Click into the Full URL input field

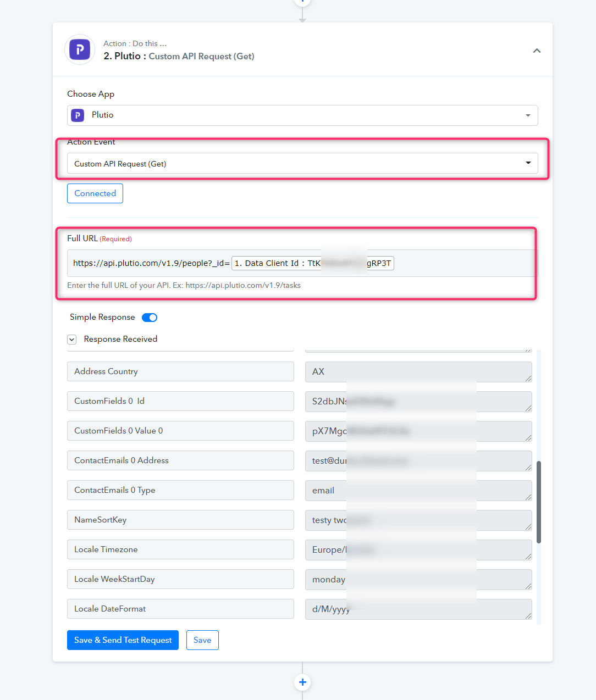[x=302, y=263]
